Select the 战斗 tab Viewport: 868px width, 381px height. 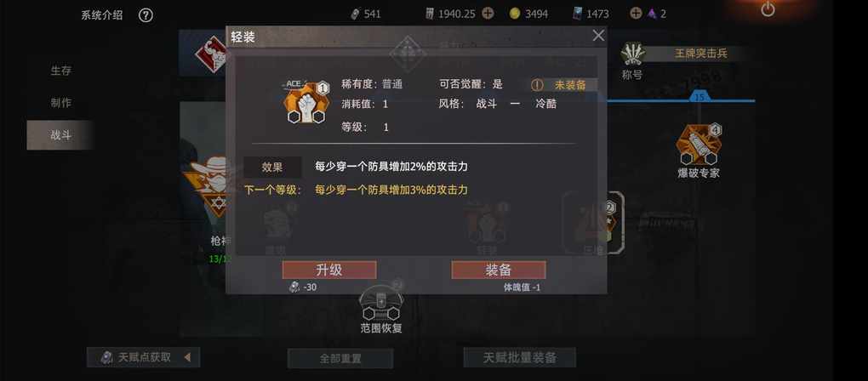(60, 135)
